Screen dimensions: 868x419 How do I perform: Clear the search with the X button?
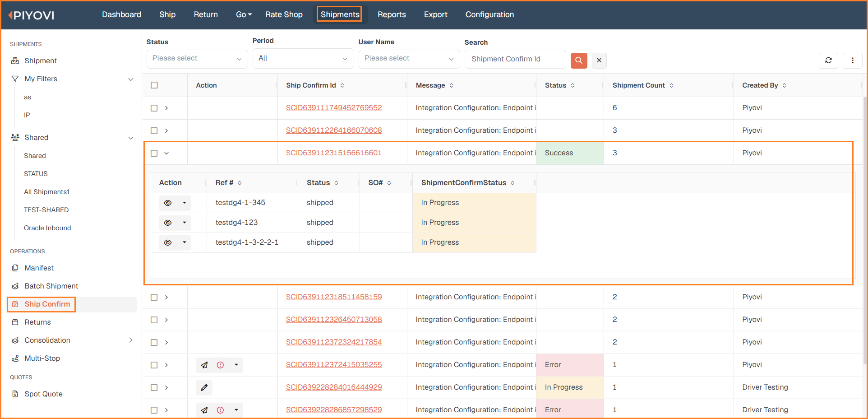(599, 60)
